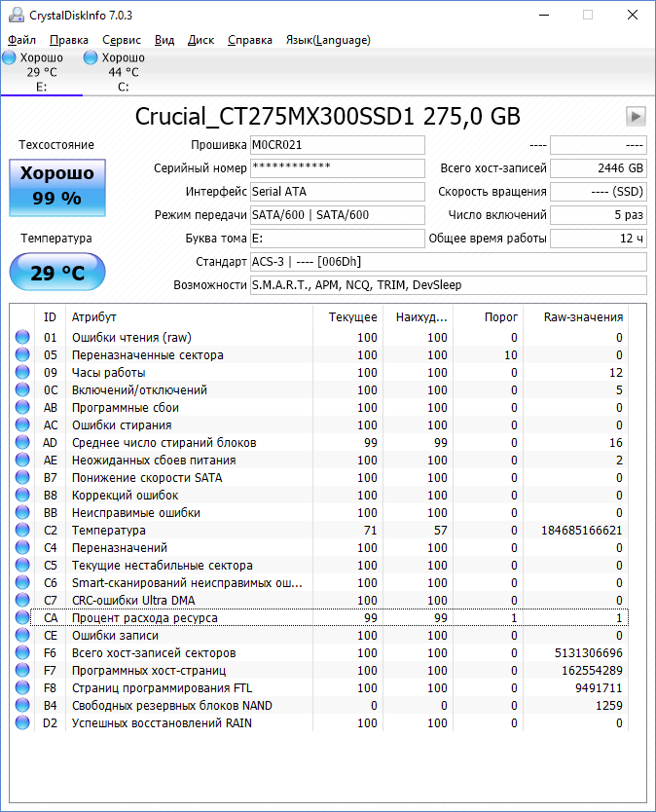The height and width of the screenshot is (812, 656).
Task: Open the Вид menu
Action: (164, 40)
